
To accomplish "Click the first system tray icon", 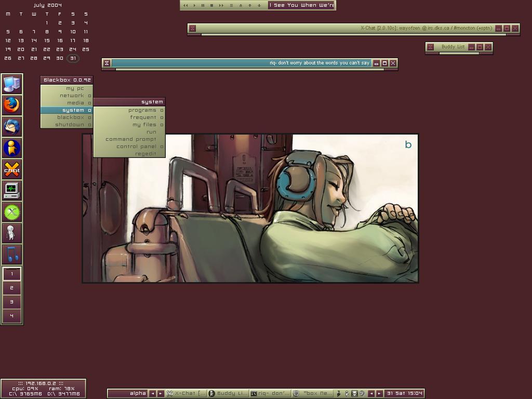I will tap(338, 394).
